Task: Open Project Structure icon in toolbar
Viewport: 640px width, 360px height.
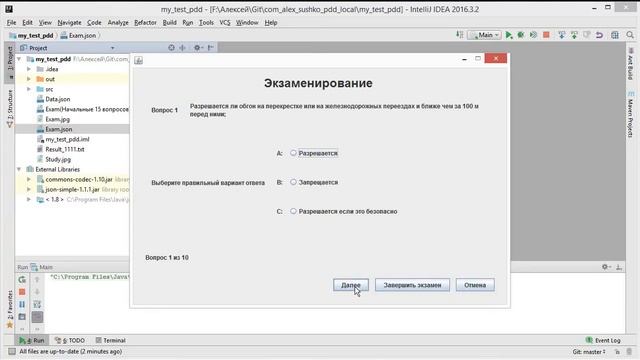Action: tap(615, 35)
